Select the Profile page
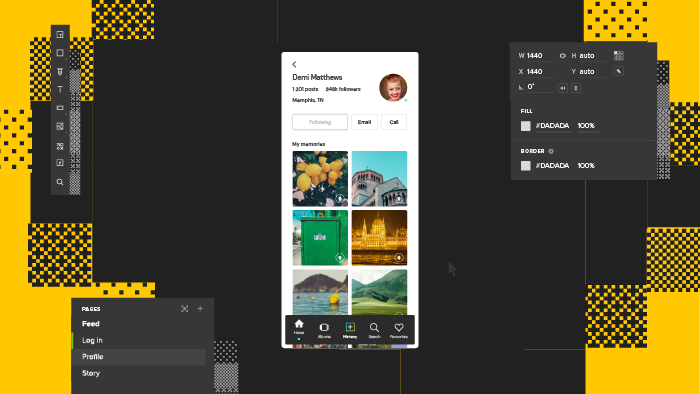The image size is (700, 394). [138, 357]
